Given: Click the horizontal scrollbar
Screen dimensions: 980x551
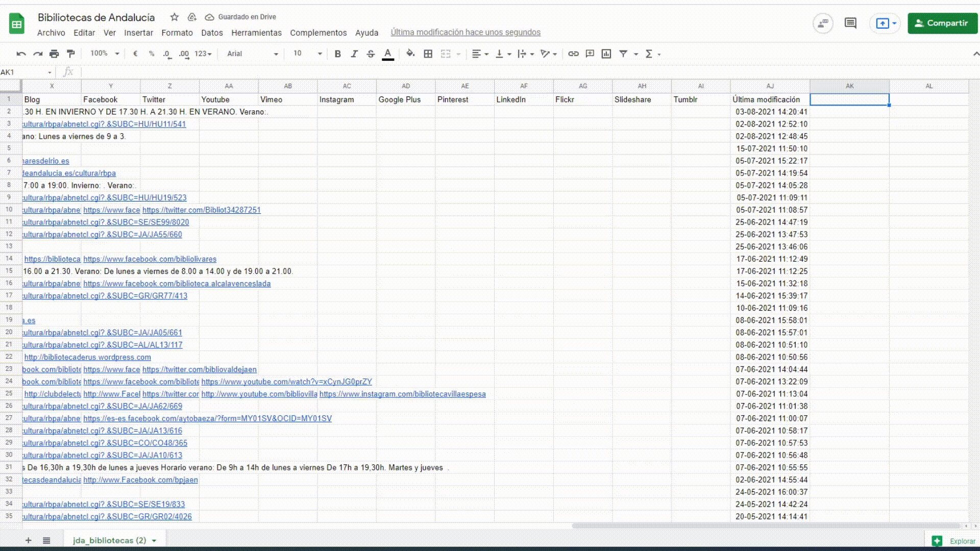Looking at the screenshot, I should point(766,526).
